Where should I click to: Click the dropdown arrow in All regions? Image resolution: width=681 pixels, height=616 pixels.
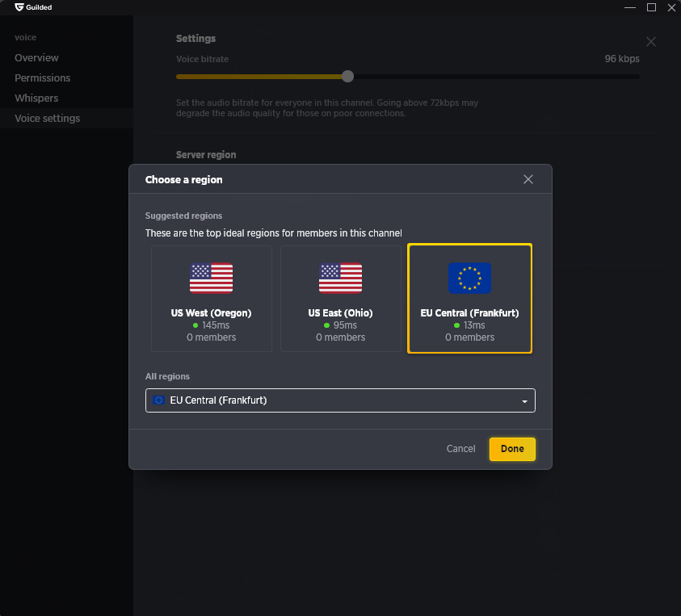point(524,401)
